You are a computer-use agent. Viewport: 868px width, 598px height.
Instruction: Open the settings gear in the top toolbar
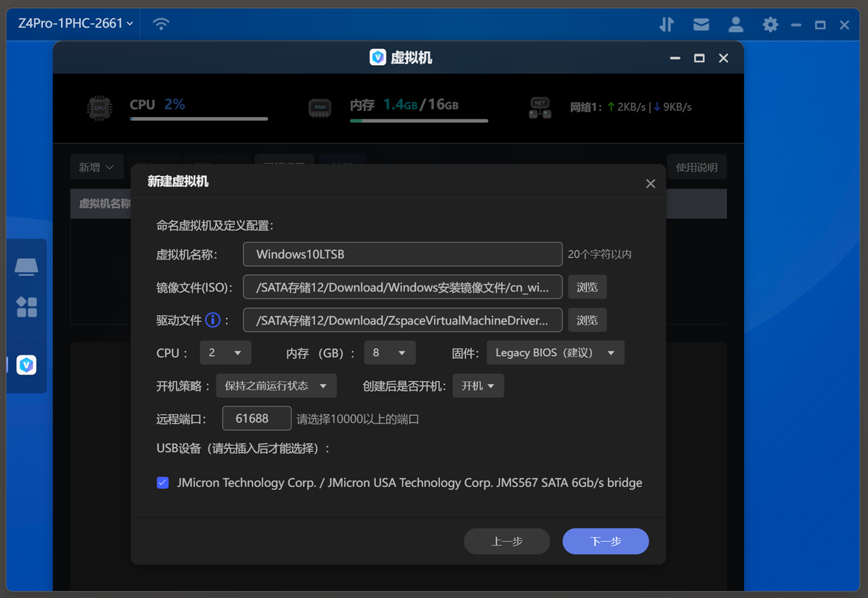click(x=770, y=24)
